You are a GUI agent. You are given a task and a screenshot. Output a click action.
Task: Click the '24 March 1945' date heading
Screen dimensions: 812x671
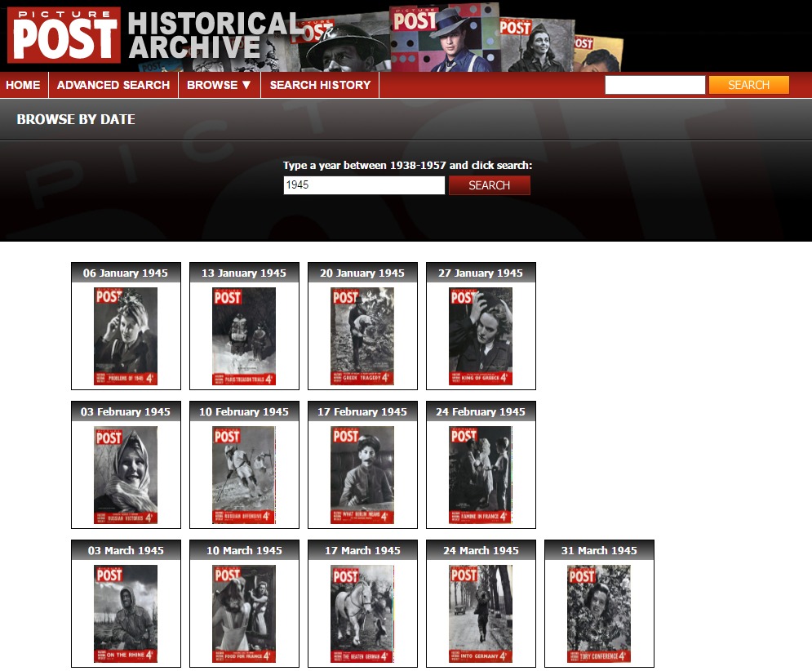click(x=481, y=551)
